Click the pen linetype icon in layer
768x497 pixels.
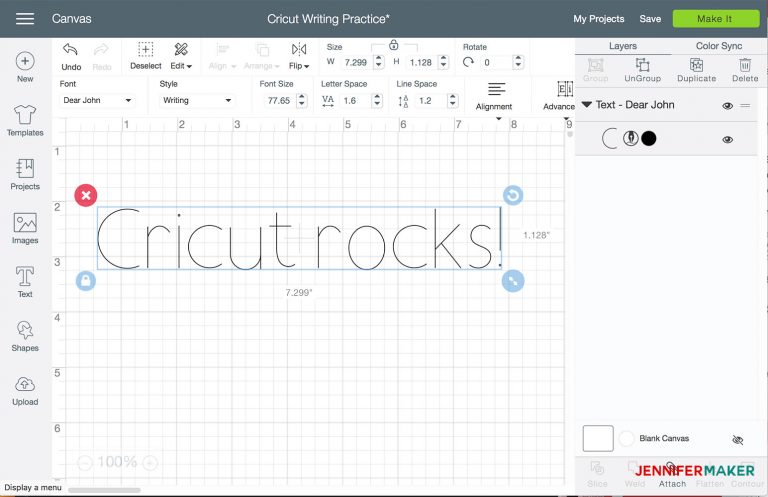coord(631,139)
